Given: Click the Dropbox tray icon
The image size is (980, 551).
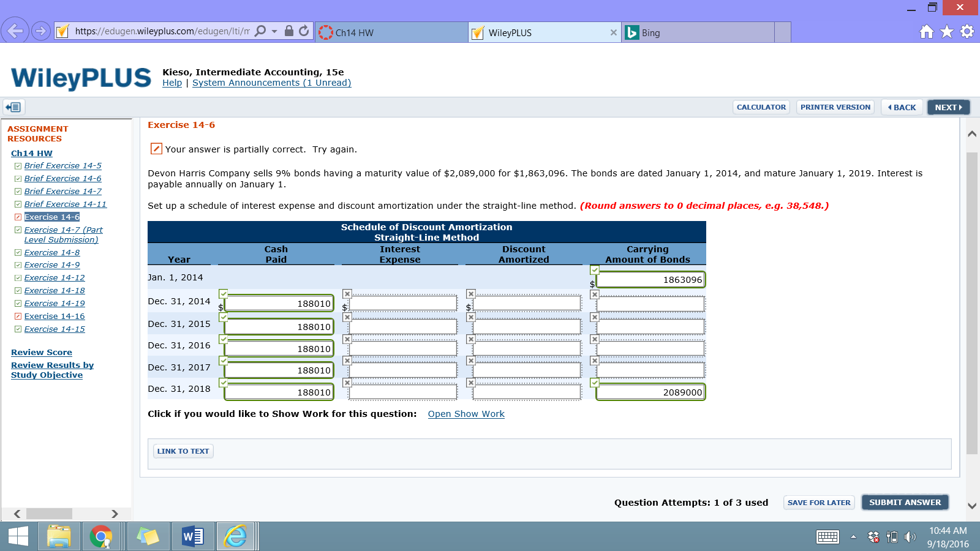Looking at the screenshot, I should 873,537.
